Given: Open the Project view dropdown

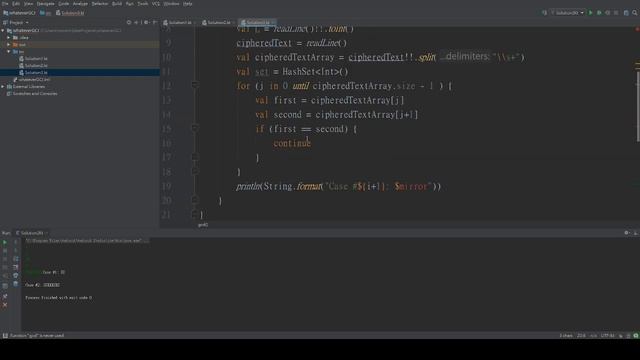Looking at the screenshot, I should [x=16, y=22].
